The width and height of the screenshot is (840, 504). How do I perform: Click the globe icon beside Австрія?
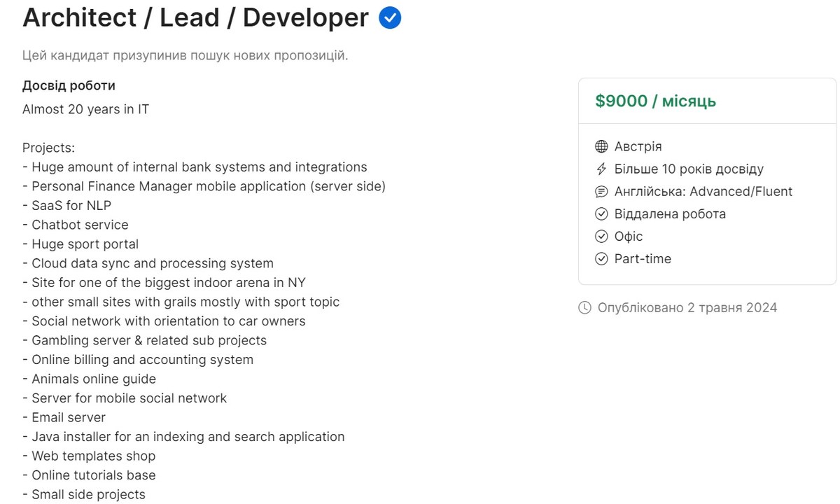pos(601,146)
